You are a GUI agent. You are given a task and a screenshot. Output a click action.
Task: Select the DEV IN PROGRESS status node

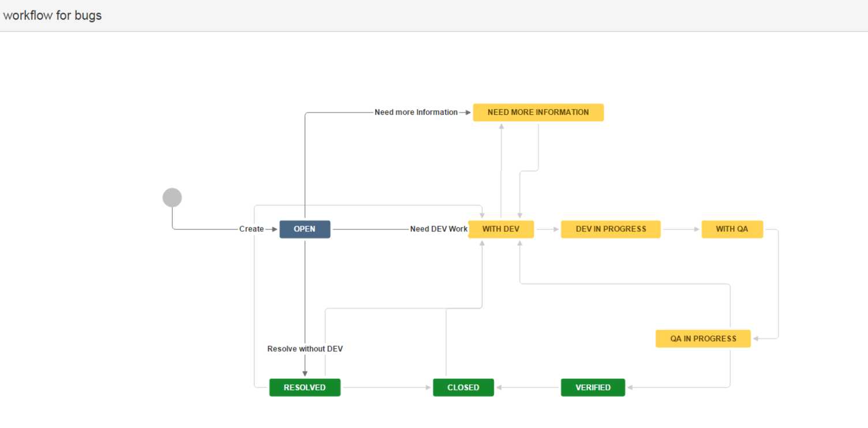coord(611,229)
